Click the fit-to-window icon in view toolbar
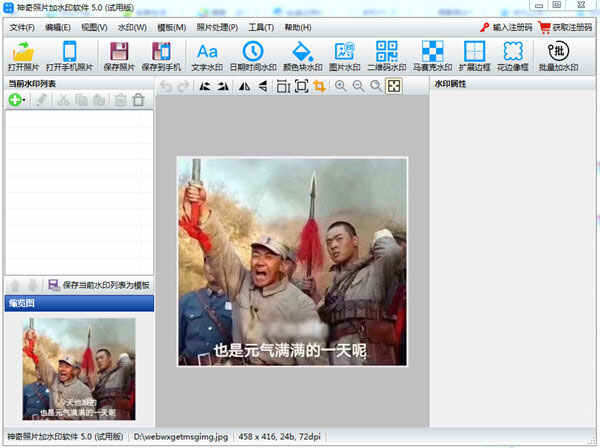This screenshot has height=448, width=600. coord(394,86)
